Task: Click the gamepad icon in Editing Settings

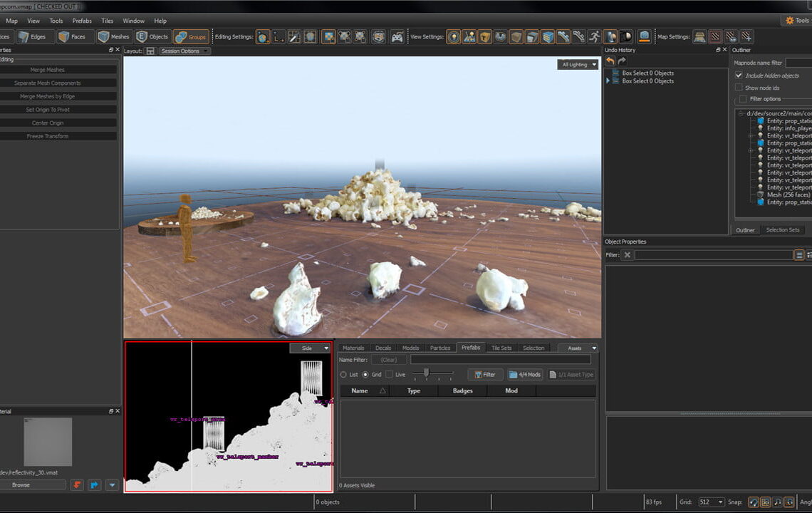Action: pos(397,37)
